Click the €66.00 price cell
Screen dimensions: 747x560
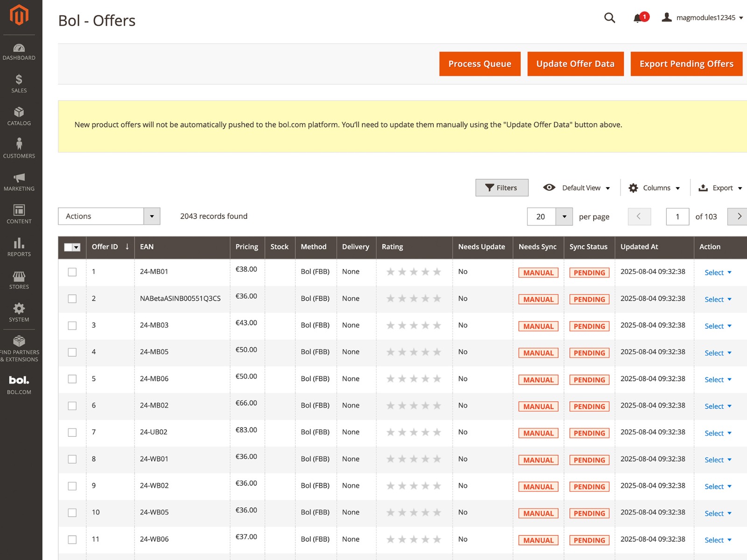(x=246, y=403)
